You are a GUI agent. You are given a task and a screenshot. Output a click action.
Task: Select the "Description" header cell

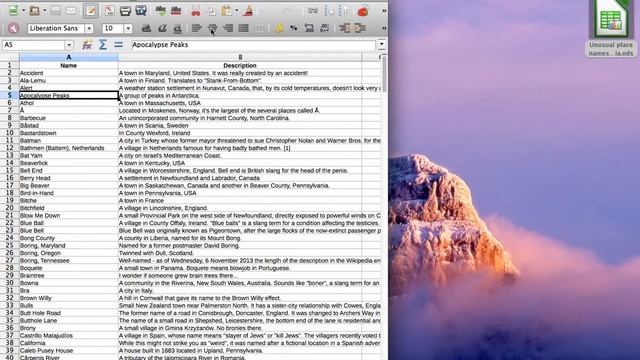point(240,65)
